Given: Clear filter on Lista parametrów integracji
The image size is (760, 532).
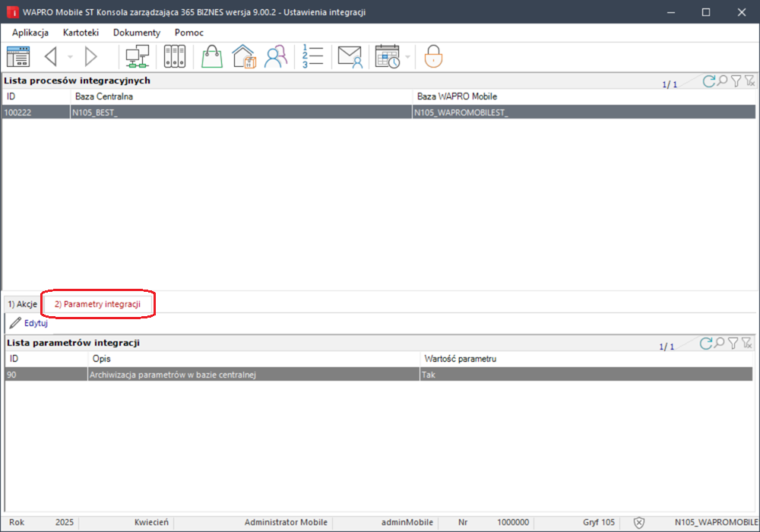Looking at the screenshot, I should 747,343.
